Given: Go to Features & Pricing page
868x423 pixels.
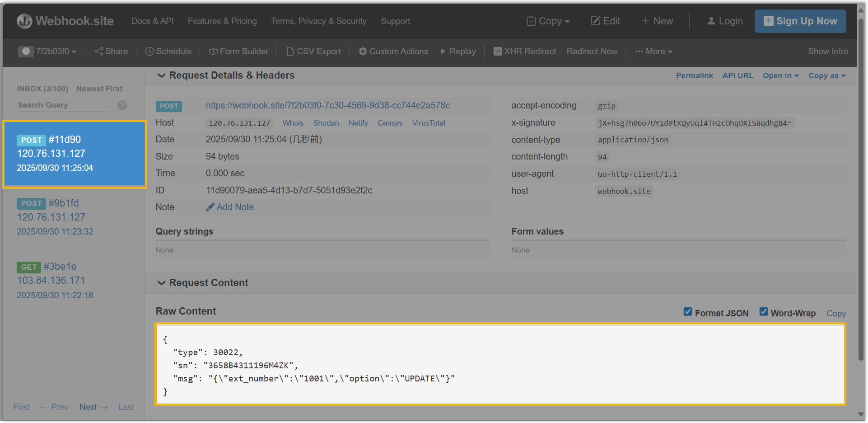Looking at the screenshot, I should (222, 21).
